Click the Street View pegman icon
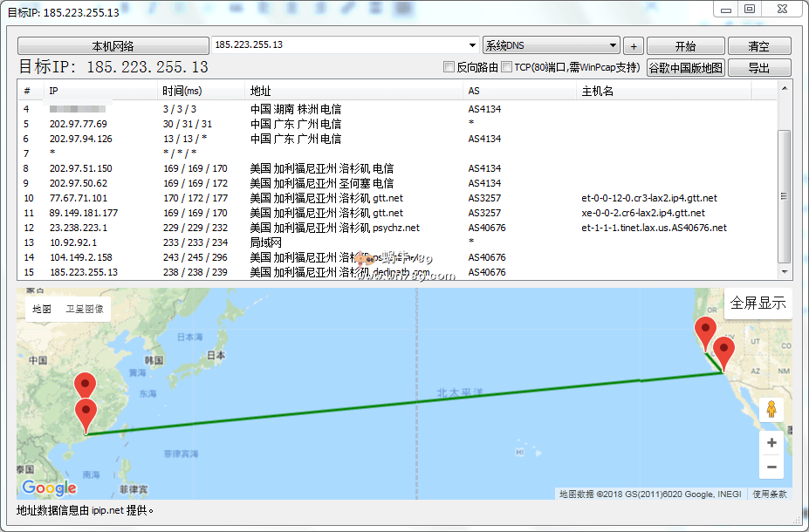This screenshot has height=532, width=809. pyautogui.click(x=771, y=409)
